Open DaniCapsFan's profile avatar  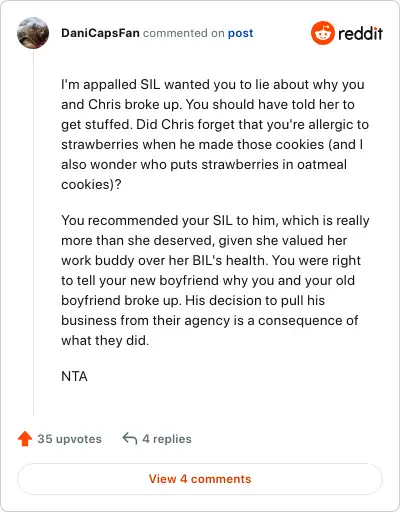tap(33, 33)
